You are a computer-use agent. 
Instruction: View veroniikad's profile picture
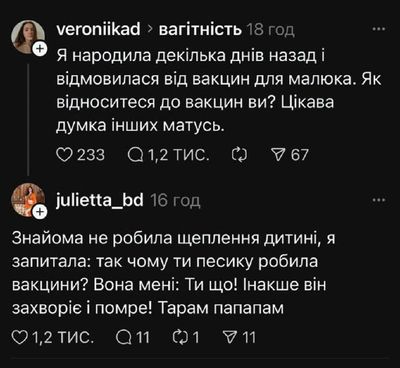point(28,36)
